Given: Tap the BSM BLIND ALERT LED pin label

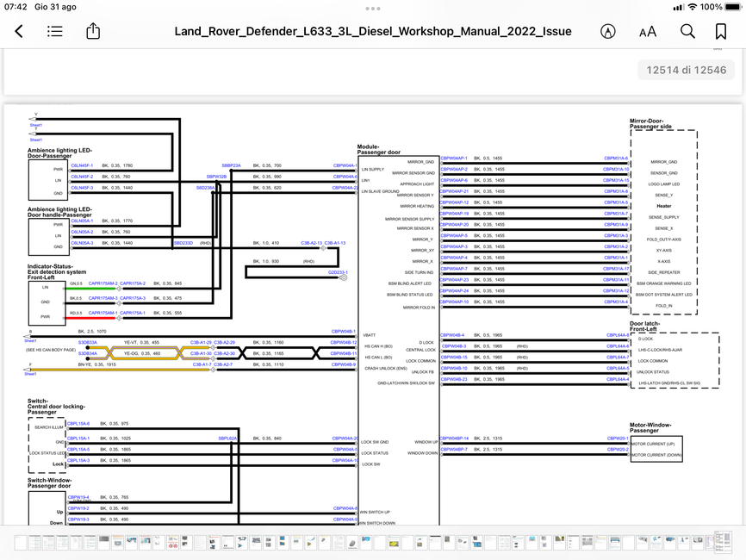Looking at the screenshot, I should [x=410, y=283].
